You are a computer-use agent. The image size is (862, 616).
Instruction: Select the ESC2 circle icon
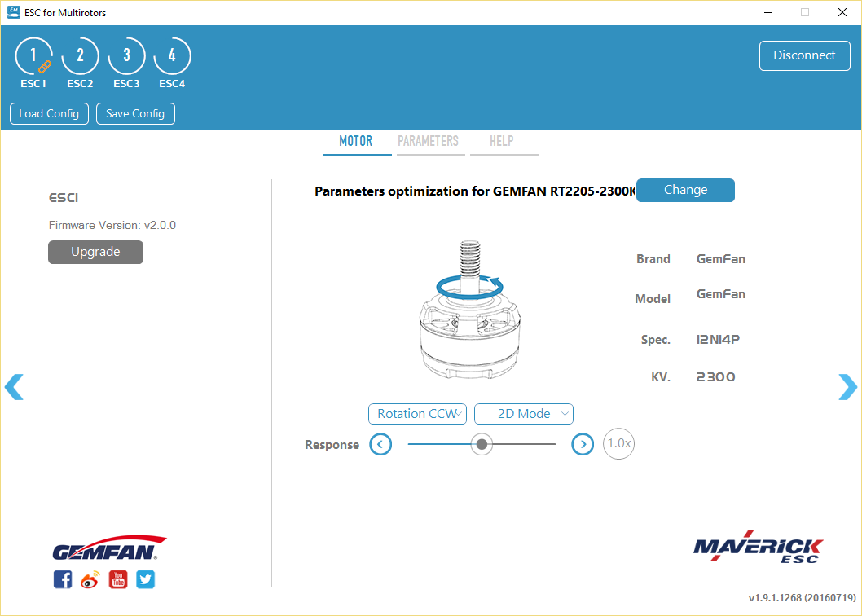coord(81,55)
